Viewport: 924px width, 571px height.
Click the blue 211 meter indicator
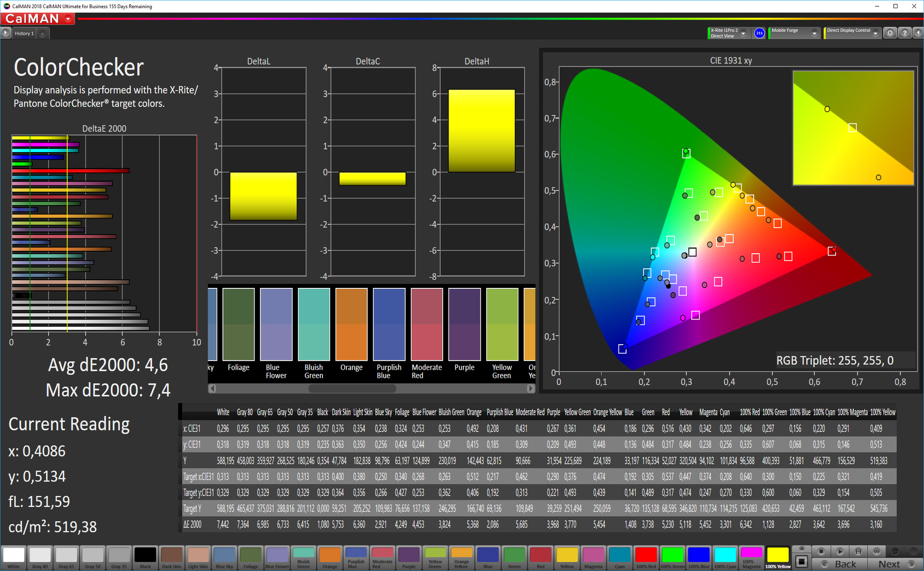(x=759, y=33)
